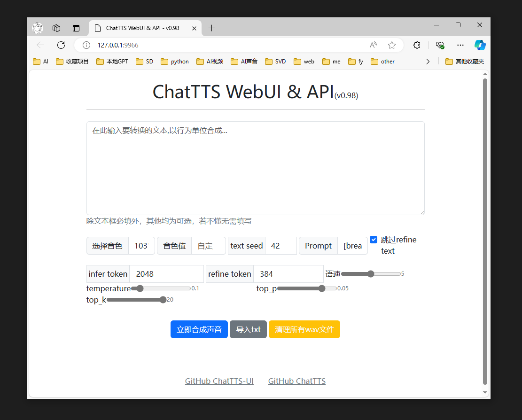Screen dimensions: 522x420
Task: Click the scrollbar down arrow
Action: coord(485,392)
